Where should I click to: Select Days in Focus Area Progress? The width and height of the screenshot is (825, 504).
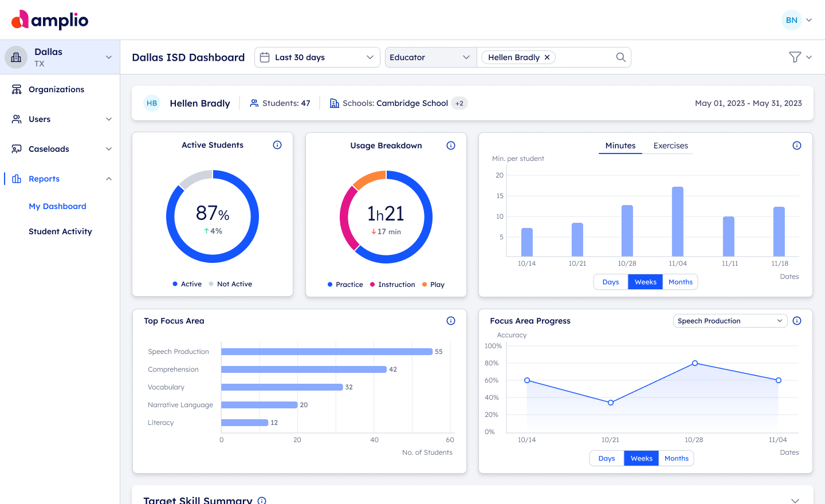pos(607,458)
